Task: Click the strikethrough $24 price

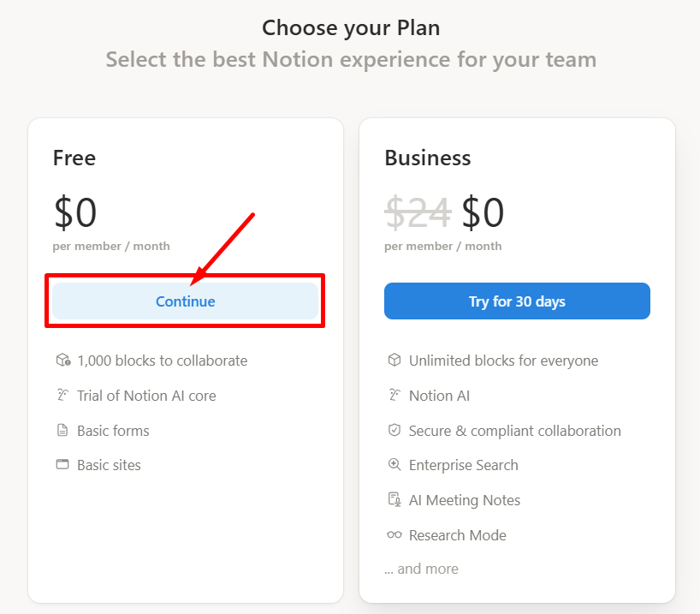Action: [418, 212]
